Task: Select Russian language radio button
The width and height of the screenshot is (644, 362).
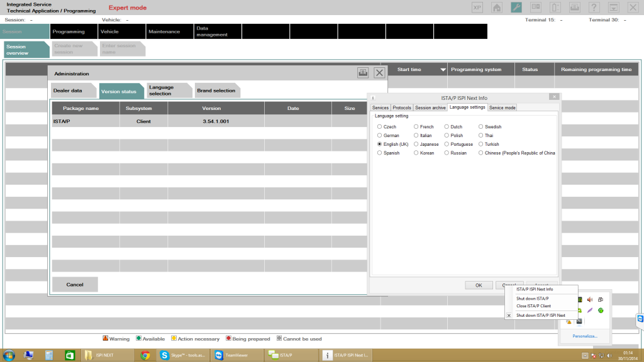Action: [447, 153]
